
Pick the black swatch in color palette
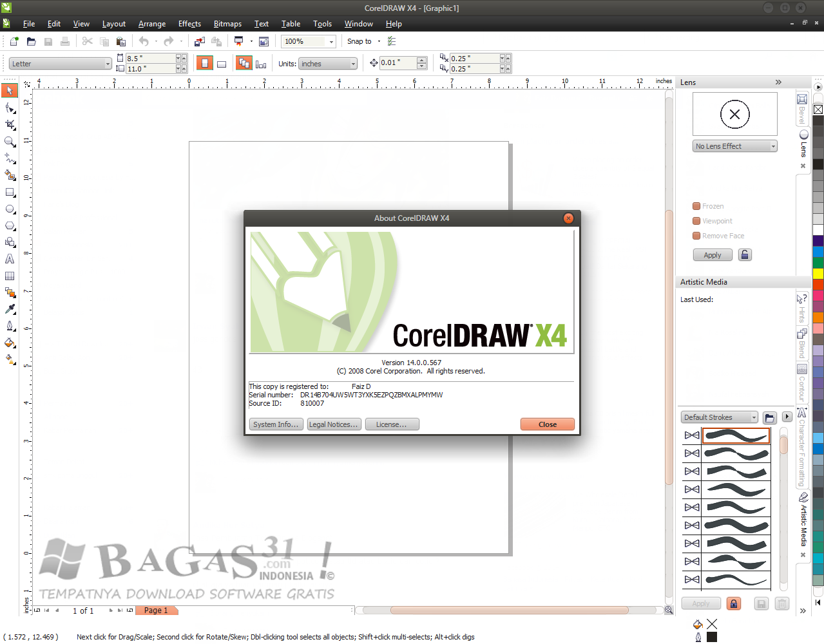818,164
